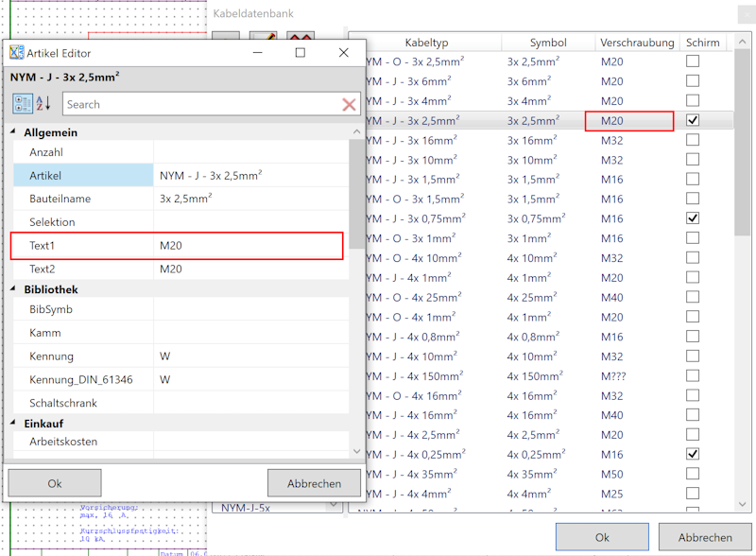Maximize the Artikel Editor window

[x=301, y=53]
